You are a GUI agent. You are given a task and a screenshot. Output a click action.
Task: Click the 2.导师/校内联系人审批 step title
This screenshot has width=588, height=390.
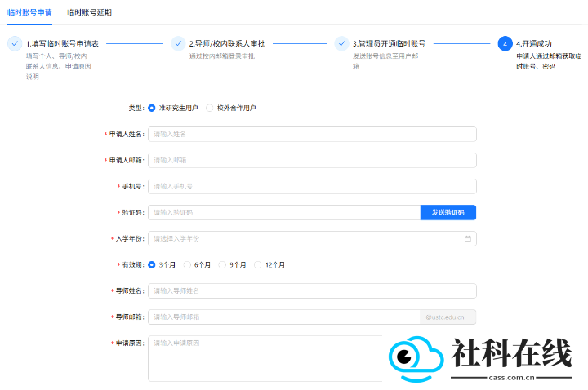(x=227, y=43)
